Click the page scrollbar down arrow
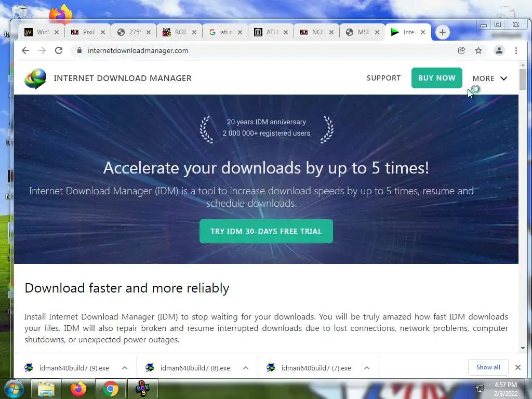Screen dimensions: 532x399 (x=523, y=348)
